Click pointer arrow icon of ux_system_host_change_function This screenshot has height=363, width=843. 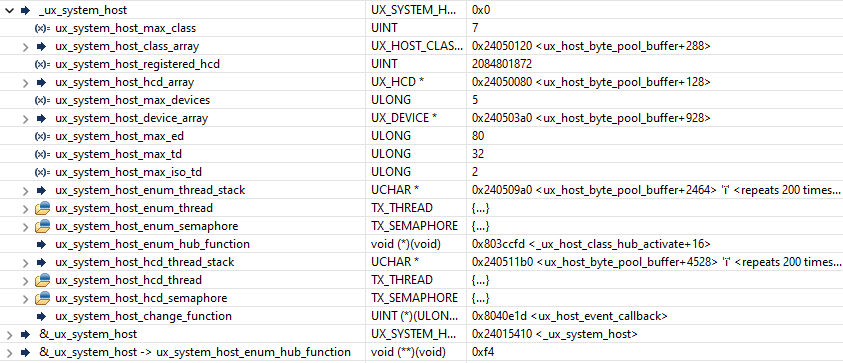point(41,316)
